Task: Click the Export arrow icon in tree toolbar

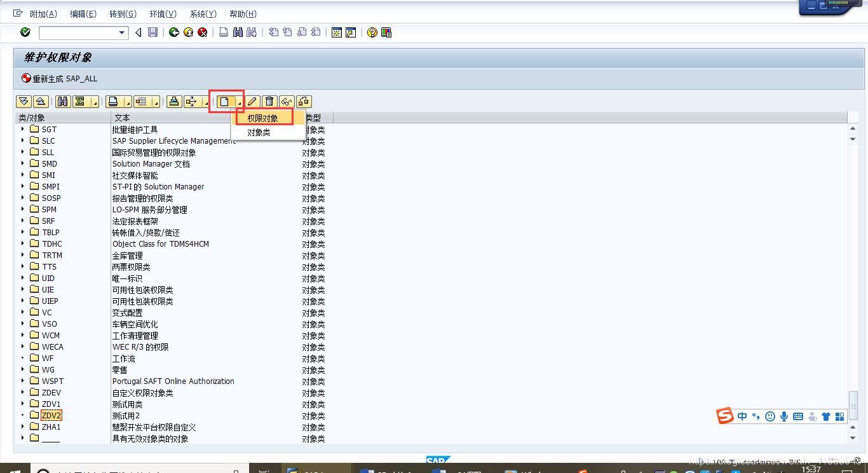Action: [191, 101]
